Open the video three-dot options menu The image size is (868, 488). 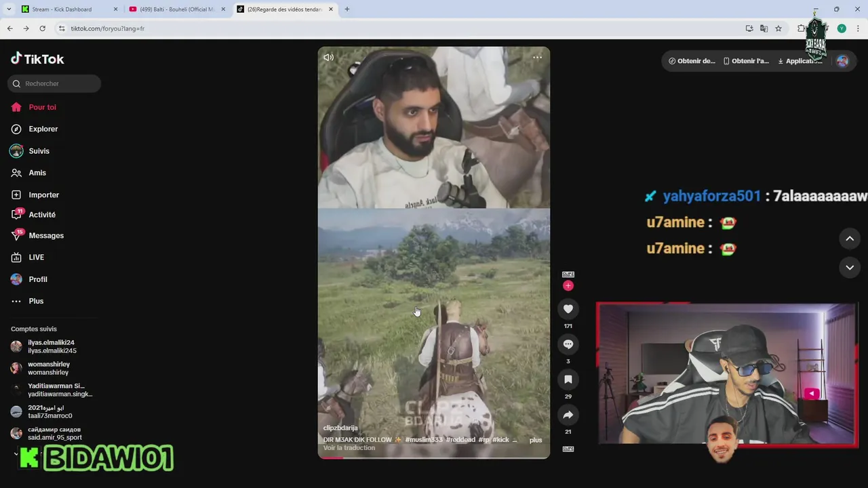[x=537, y=58]
